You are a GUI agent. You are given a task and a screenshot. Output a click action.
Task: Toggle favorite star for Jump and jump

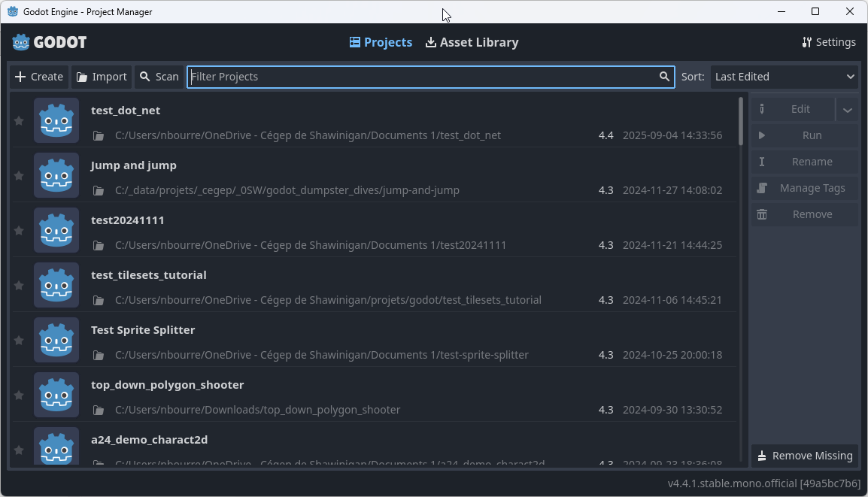19,175
